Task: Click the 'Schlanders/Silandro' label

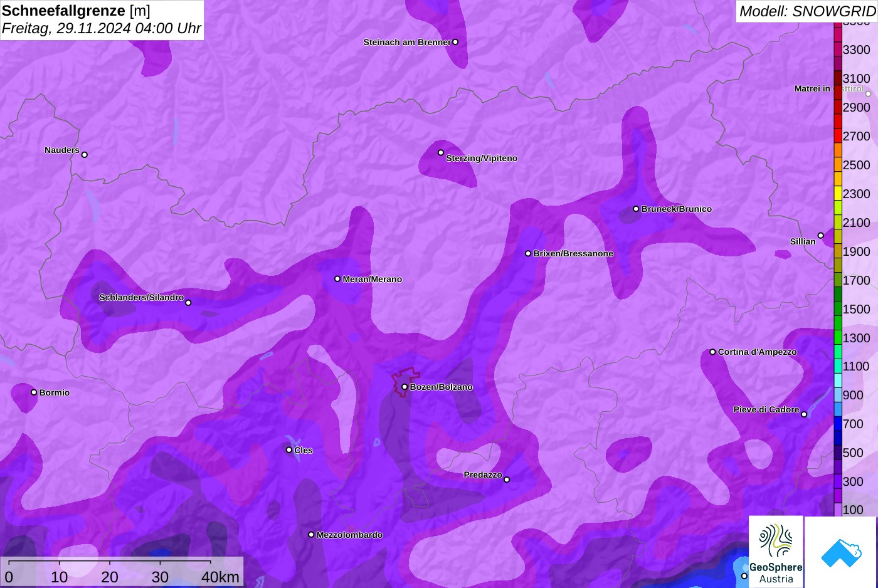Action: [x=142, y=297]
